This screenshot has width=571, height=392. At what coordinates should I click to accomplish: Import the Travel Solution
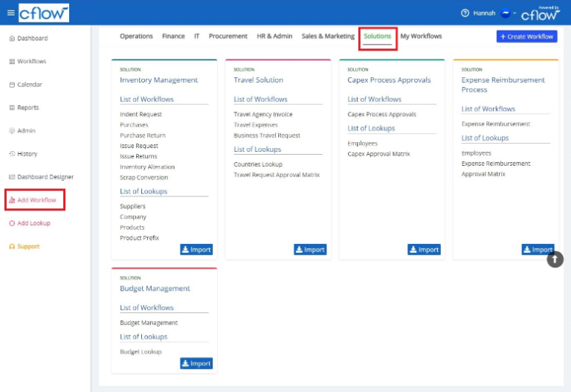(x=310, y=250)
